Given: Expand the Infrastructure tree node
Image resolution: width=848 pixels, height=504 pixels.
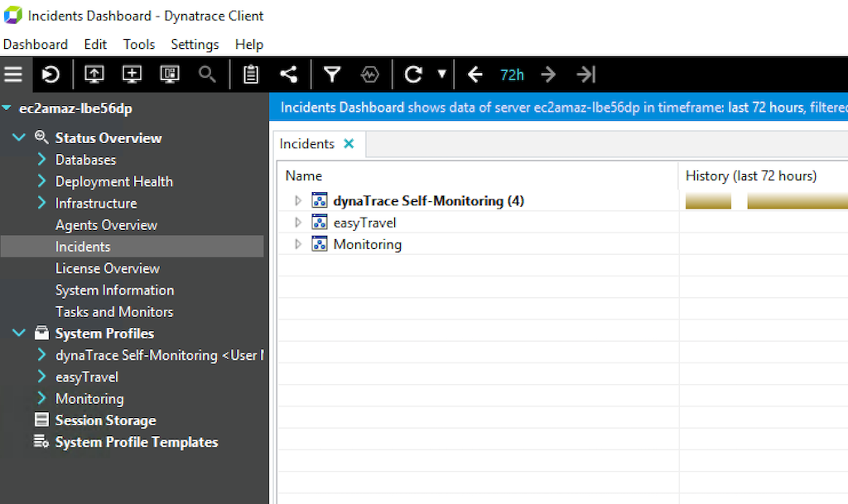Looking at the screenshot, I should (x=41, y=203).
